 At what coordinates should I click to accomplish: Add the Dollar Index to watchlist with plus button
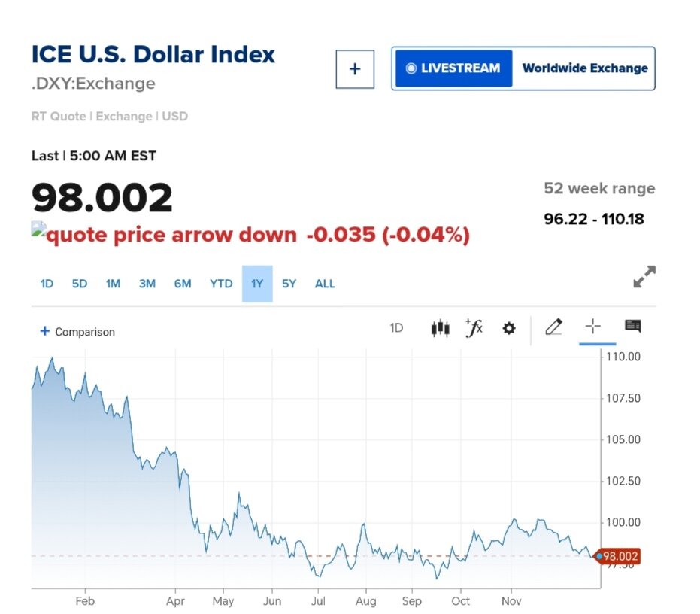coord(355,69)
